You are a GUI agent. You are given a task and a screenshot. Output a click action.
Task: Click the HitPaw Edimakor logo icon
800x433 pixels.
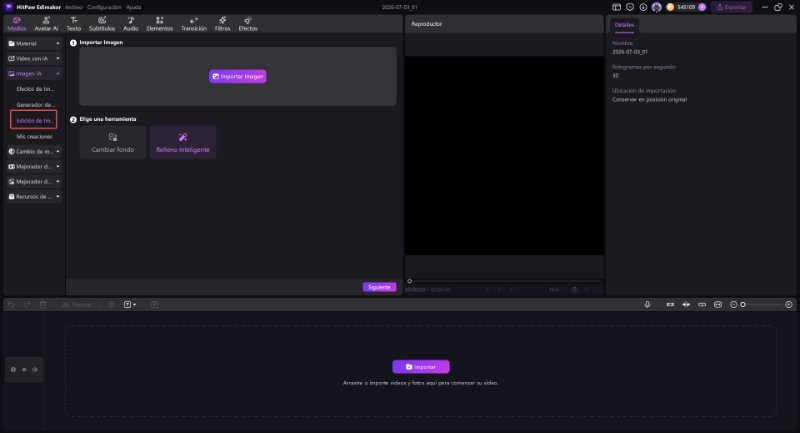(x=9, y=7)
